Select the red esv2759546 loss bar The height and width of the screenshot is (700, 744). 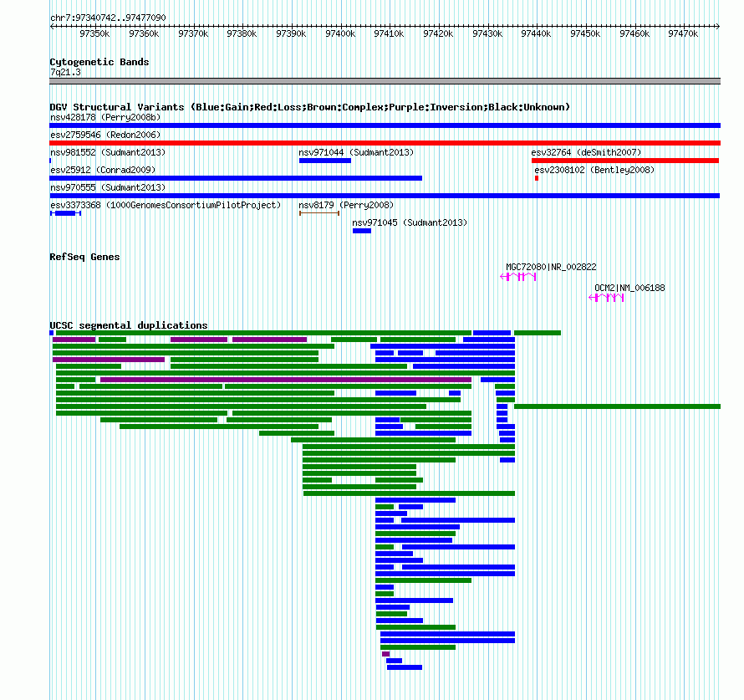385,143
